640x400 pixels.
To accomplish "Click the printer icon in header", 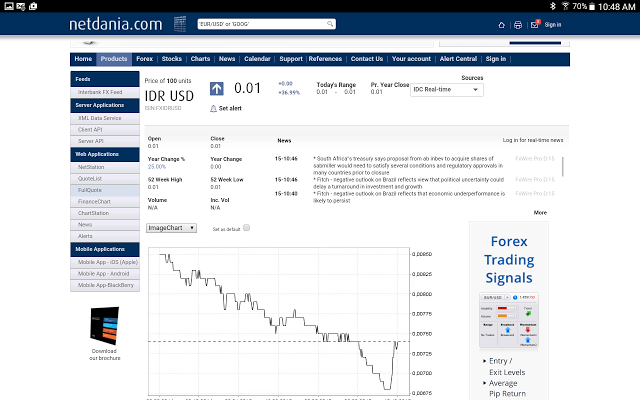I will click(517, 25).
